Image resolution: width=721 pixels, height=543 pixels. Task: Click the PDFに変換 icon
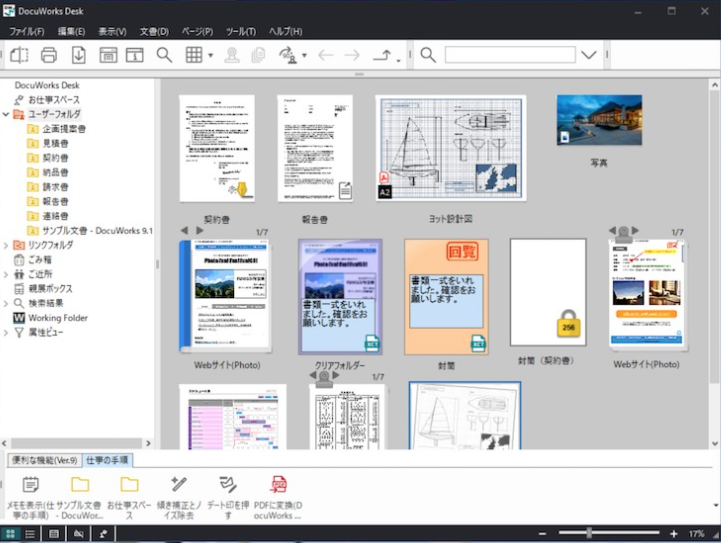(x=279, y=485)
